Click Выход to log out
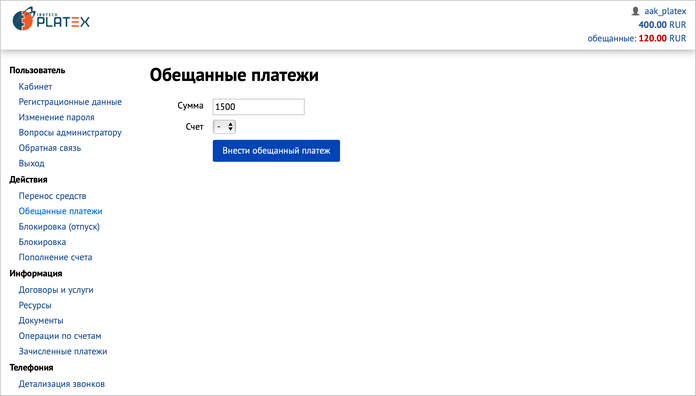Image resolution: width=696 pixels, height=396 pixels. click(32, 163)
